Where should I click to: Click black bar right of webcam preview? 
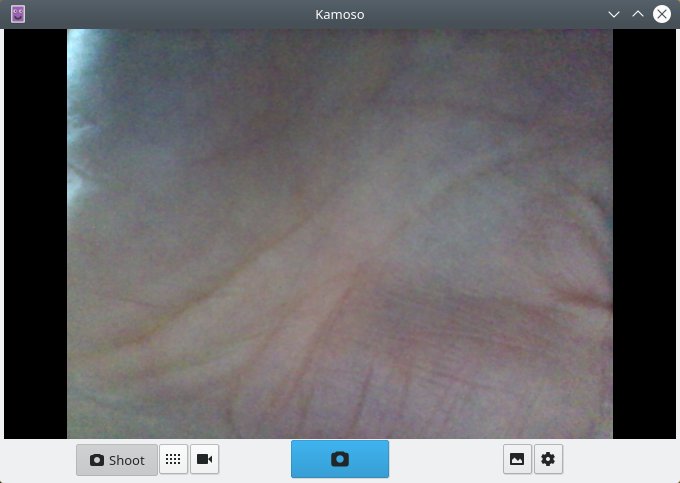[x=643, y=234]
